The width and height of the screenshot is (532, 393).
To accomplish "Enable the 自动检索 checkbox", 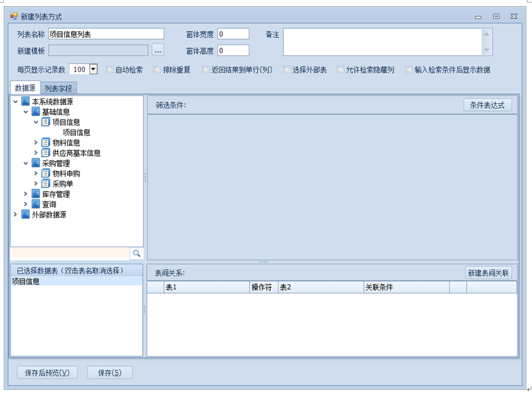I will 110,70.
